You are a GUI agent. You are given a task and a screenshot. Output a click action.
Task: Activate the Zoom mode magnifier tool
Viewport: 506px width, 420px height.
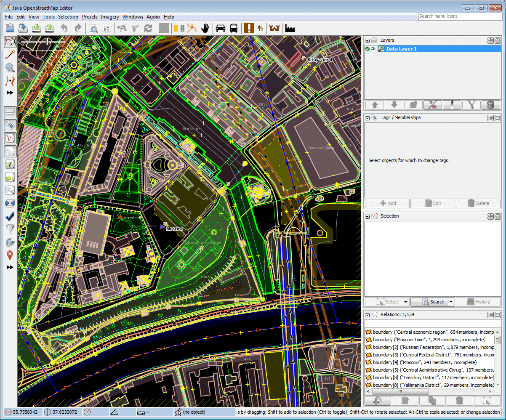(10, 68)
